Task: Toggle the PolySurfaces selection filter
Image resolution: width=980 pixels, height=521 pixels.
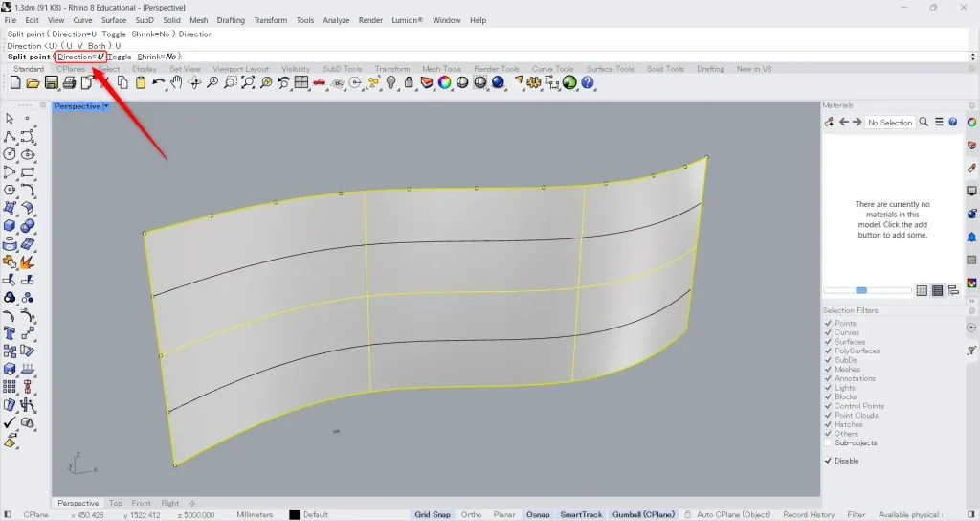Action: (828, 351)
